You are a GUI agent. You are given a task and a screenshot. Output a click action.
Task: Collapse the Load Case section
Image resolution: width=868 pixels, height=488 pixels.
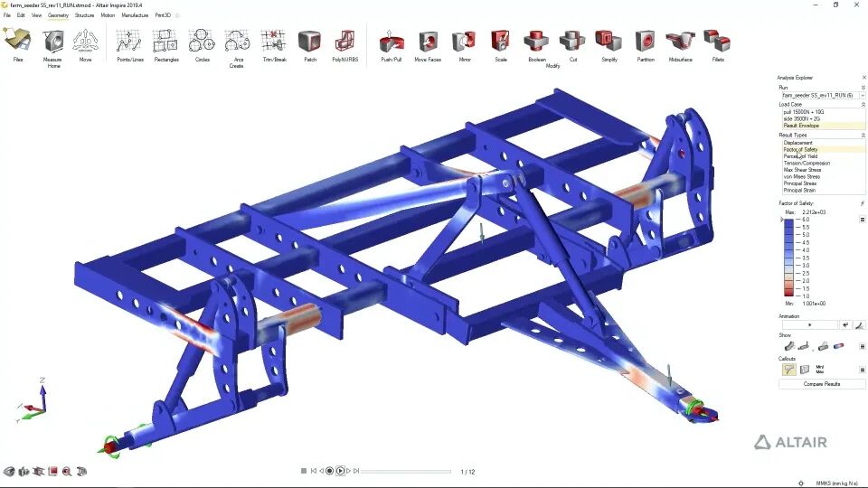pyautogui.click(x=863, y=104)
